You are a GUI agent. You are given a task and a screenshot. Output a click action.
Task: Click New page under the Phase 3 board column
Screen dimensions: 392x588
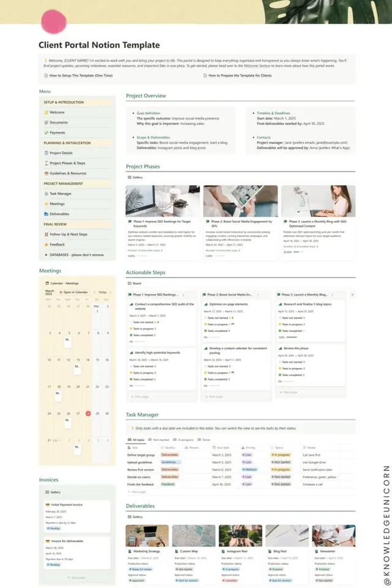tap(288, 392)
